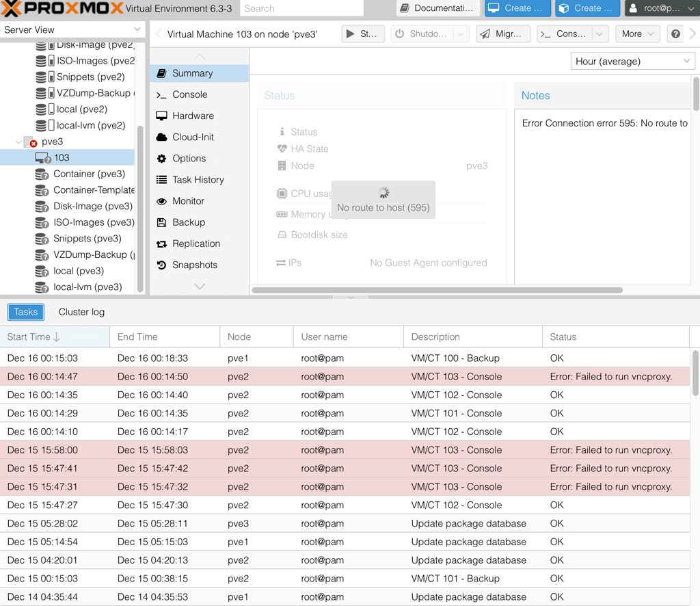This screenshot has height=606, width=700.
Task: Click the Migrate paper plane button
Action: pyautogui.click(x=503, y=34)
